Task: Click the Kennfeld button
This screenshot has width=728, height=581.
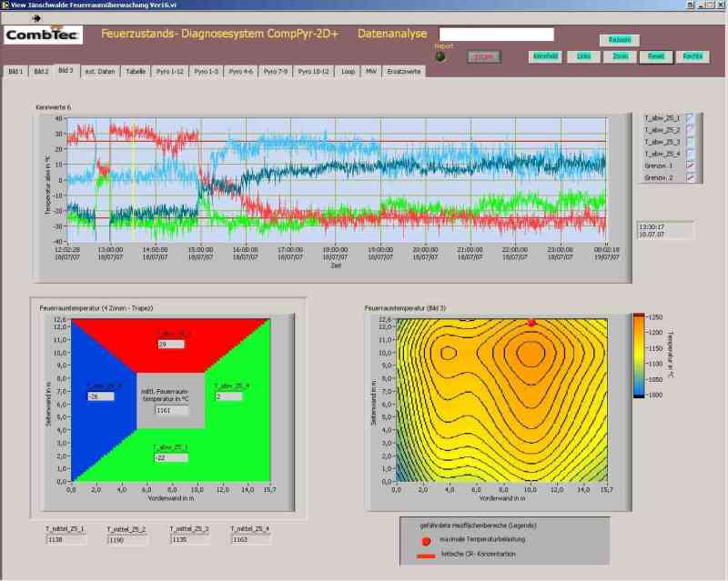Action: 545,56
